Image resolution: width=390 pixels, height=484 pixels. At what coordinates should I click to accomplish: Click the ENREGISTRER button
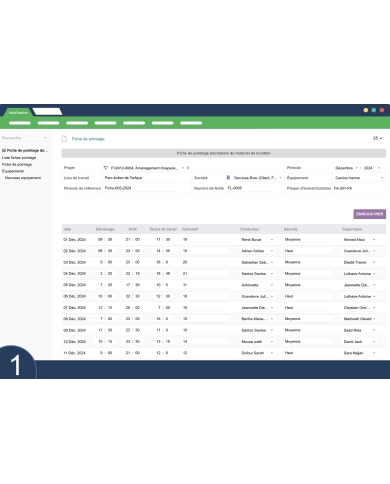click(x=370, y=214)
